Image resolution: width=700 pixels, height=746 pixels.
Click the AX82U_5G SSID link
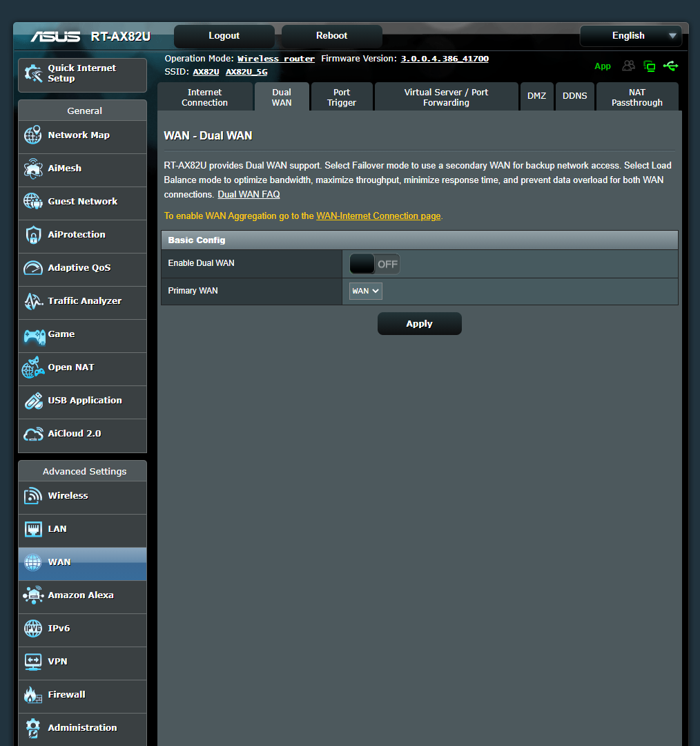246,72
